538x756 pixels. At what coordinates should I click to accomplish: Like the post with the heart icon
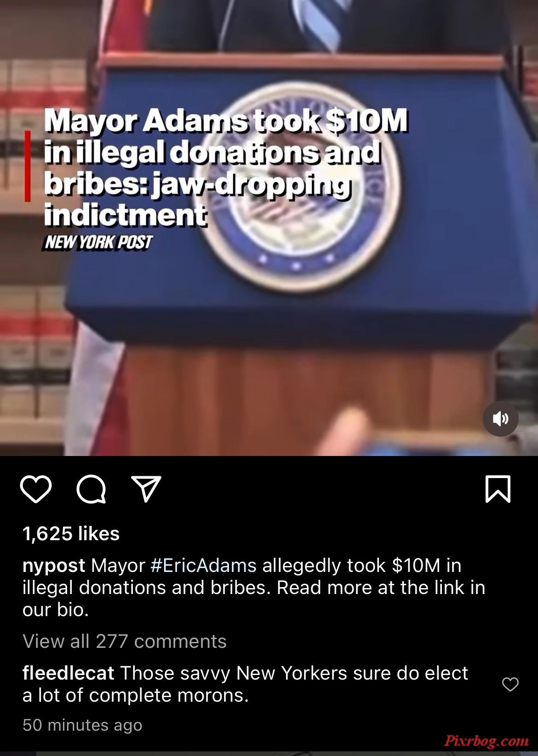pyautogui.click(x=36, y=489)
